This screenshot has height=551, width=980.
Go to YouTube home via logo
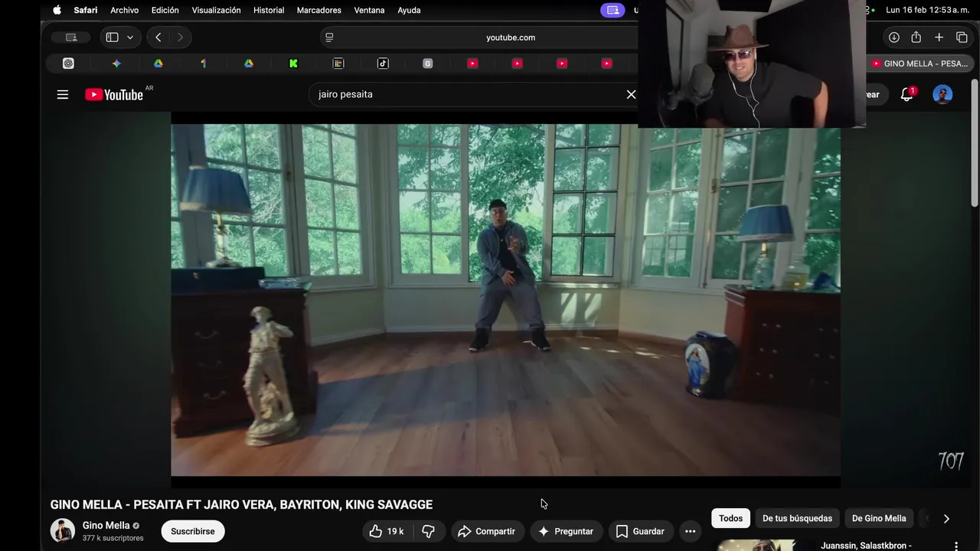pos(114,94)
